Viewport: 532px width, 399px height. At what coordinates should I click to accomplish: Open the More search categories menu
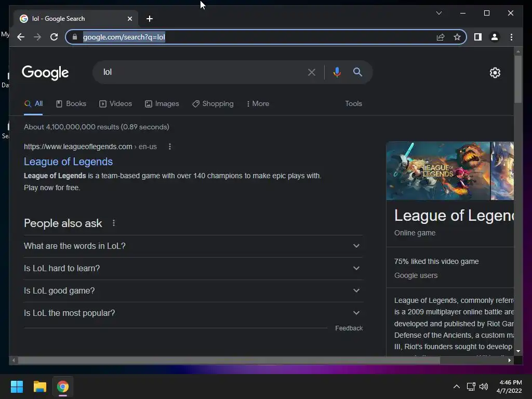click(258, 104)
